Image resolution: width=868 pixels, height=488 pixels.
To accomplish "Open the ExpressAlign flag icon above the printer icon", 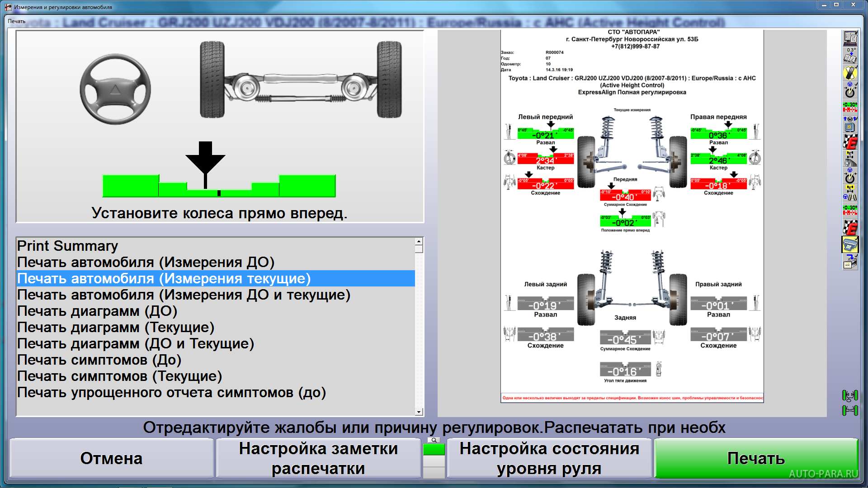I will 850,227.
